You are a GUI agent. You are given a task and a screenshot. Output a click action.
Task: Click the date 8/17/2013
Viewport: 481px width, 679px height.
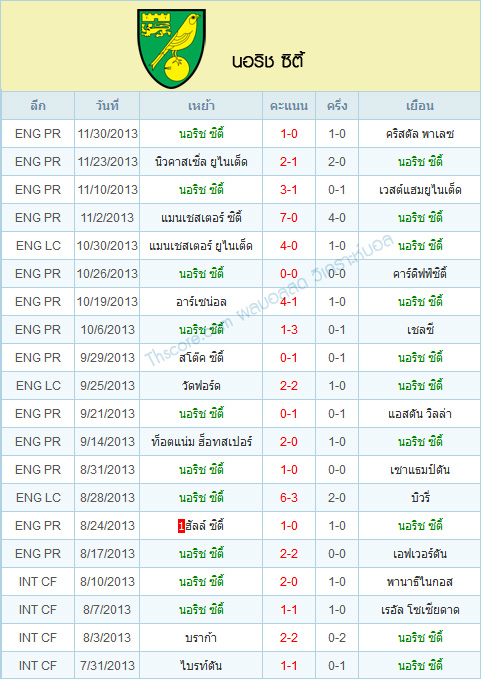coord(107,554)
